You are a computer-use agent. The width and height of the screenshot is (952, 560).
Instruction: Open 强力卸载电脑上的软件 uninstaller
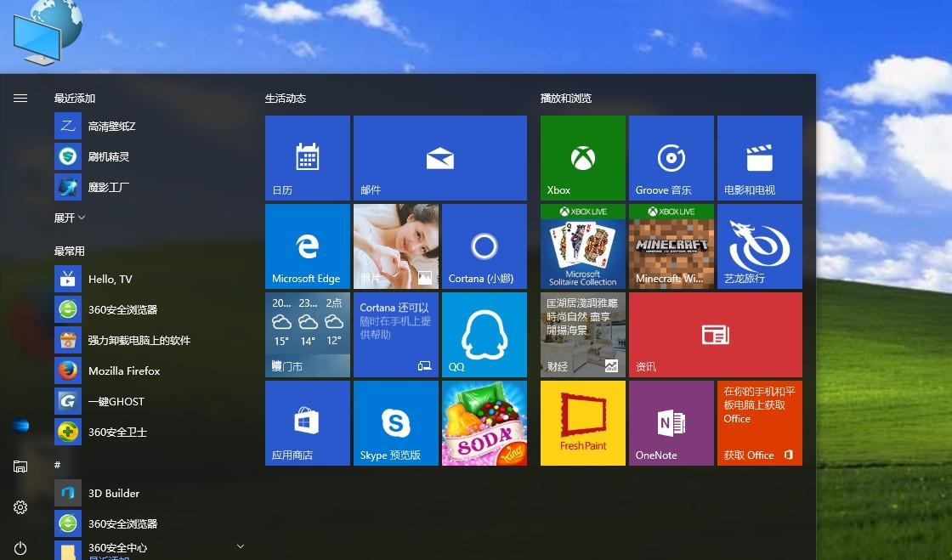[149, 341]
